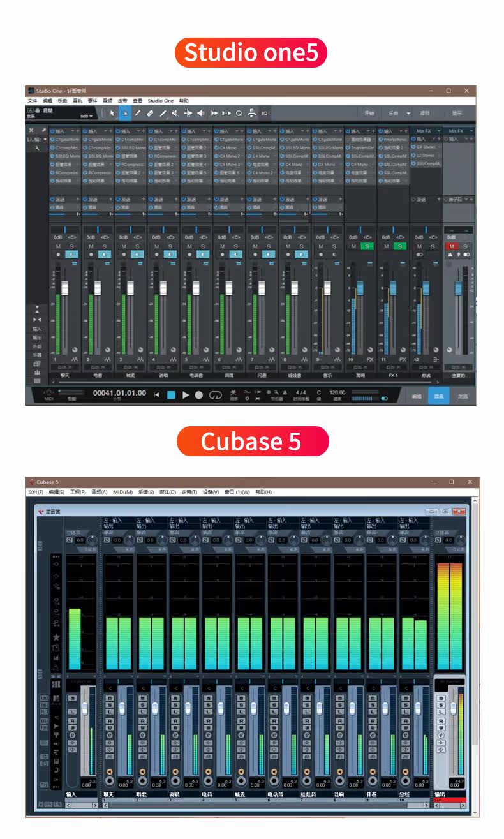The height and width of the screenshot is (839, 504).
Task: Open the Mix FX dropdown on main channel
Action: click(x=471, y=131)
